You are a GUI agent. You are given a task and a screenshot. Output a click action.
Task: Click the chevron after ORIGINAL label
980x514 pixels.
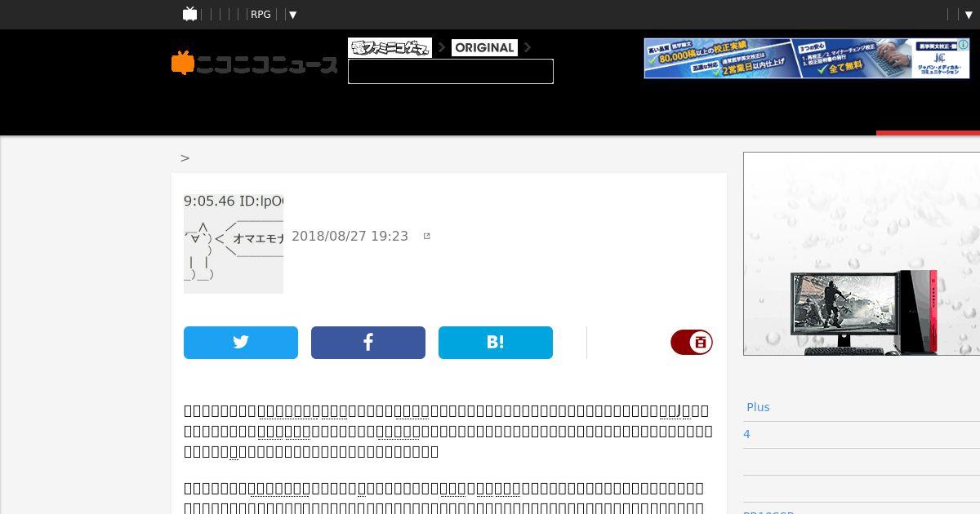[x=528, y=47]
